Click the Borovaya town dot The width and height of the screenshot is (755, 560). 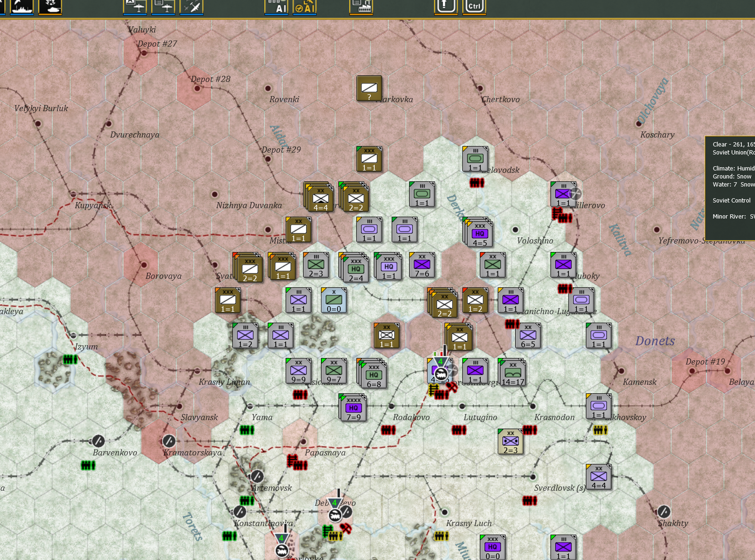(144, 265)
